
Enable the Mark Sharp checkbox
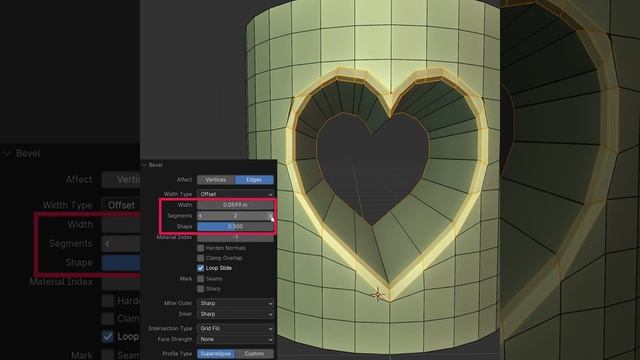(200, 289)
